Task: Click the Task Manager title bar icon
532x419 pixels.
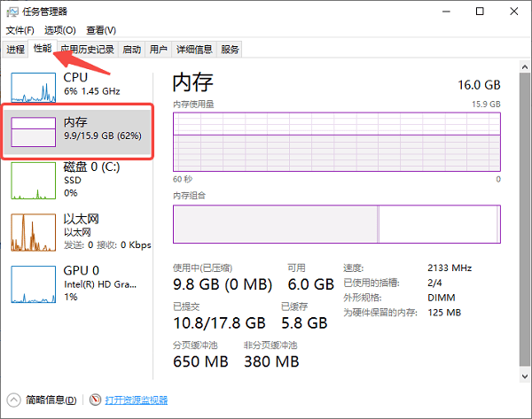Action: click(14, 12)
